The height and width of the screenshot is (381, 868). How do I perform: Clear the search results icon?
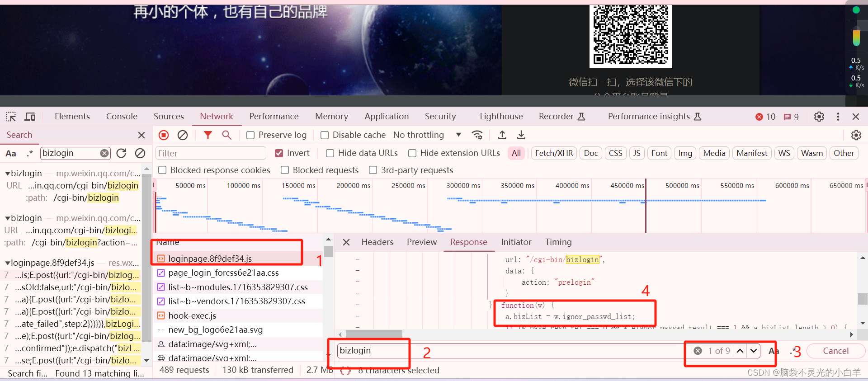click(x=140, y=153)
